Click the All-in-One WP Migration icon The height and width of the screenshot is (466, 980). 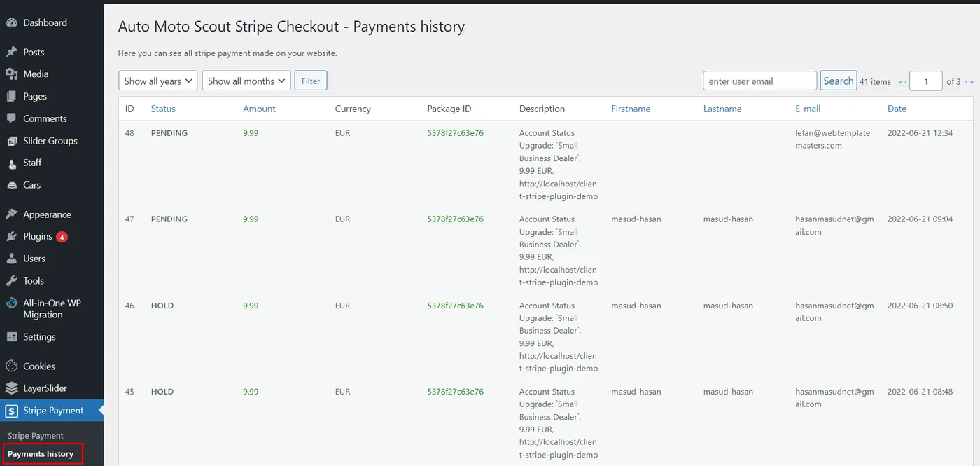click(11, 303)
